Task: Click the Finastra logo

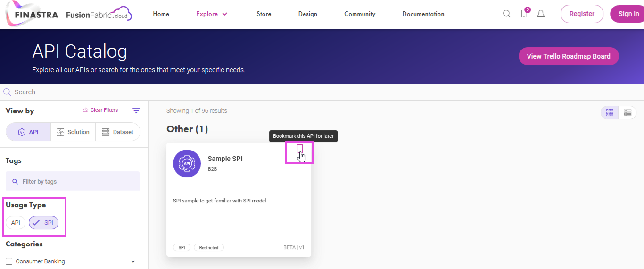Action: (x=32, y=13)
